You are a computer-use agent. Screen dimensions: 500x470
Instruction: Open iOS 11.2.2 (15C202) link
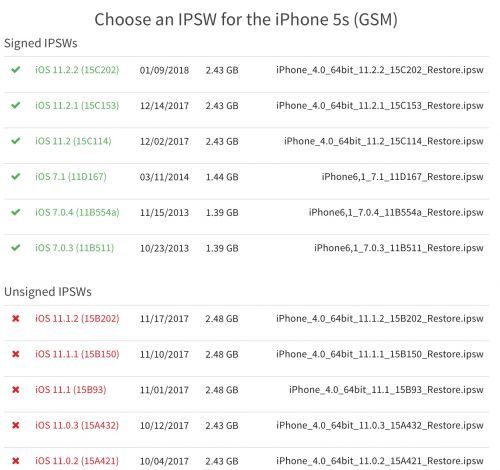tap(77, 70)
